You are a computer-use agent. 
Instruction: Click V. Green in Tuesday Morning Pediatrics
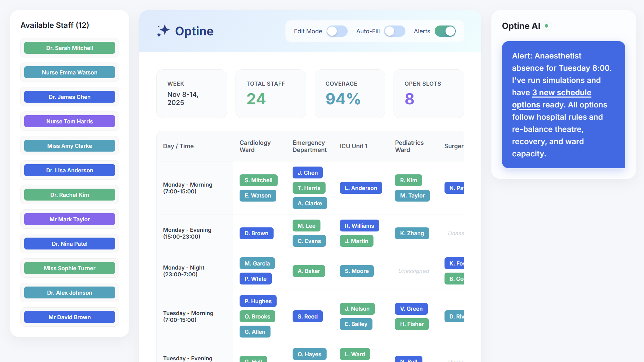coord(411,309)
